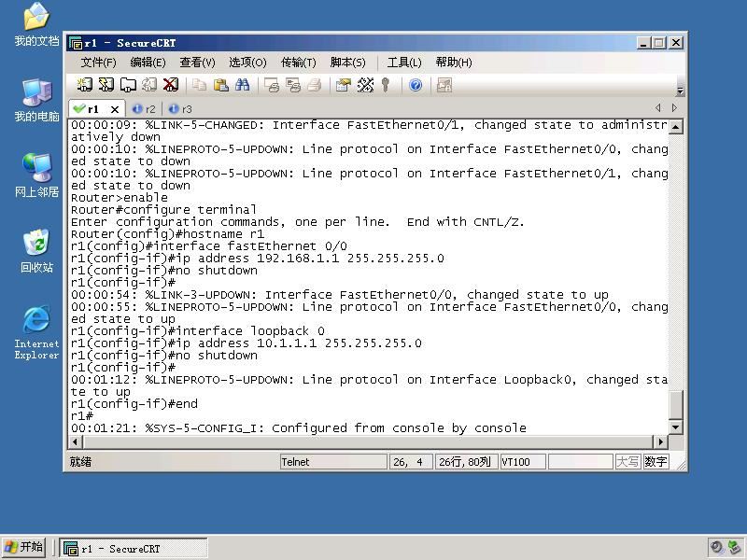Open the 脚本(S) menu
Screen dimensions: 747x560
347,63
